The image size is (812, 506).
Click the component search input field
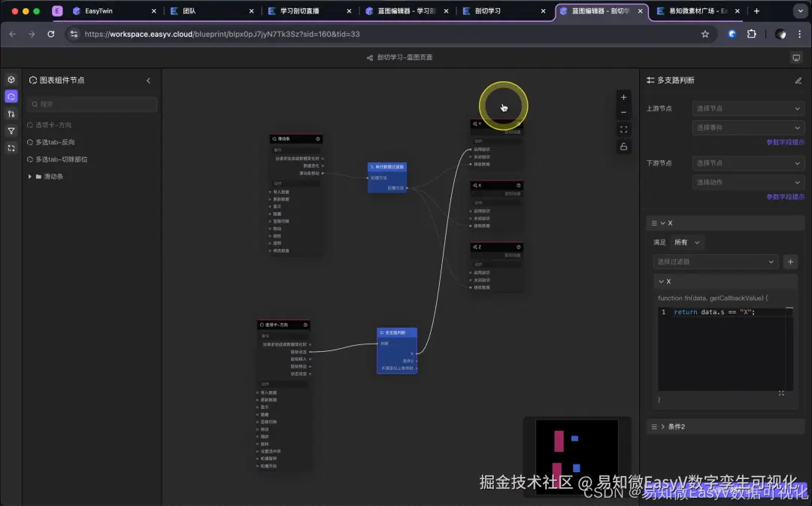pos(92,104)
